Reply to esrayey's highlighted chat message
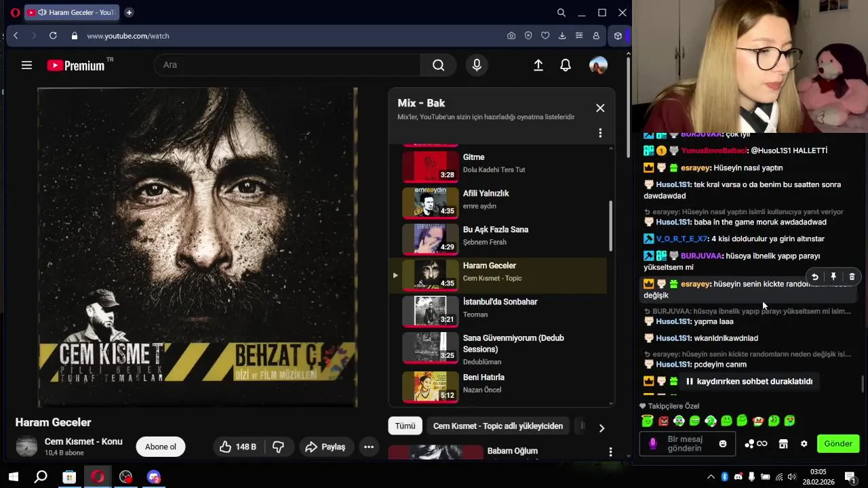Viewport: 868px width, 488px height. (814, 277)
